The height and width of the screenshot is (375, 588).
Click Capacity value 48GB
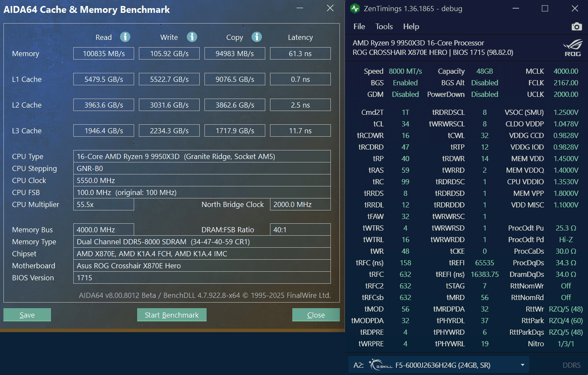485,71
